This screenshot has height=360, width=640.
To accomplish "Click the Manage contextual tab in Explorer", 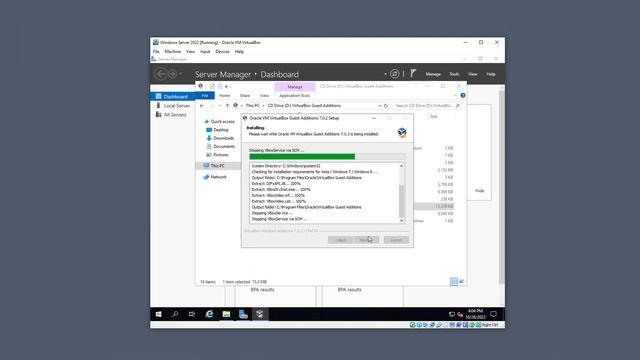I will pyautogui.click(x=295, y=87).
